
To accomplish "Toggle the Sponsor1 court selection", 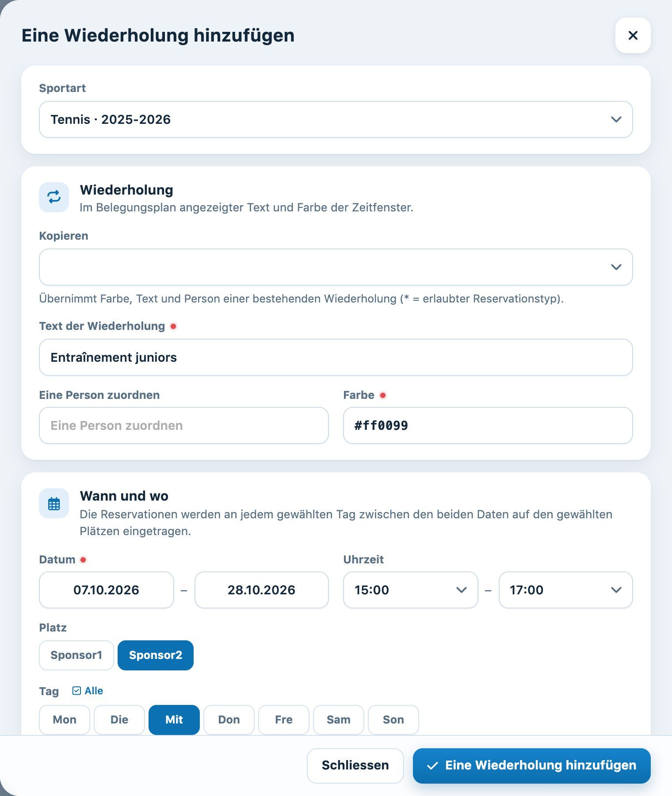I will [76, 655].
